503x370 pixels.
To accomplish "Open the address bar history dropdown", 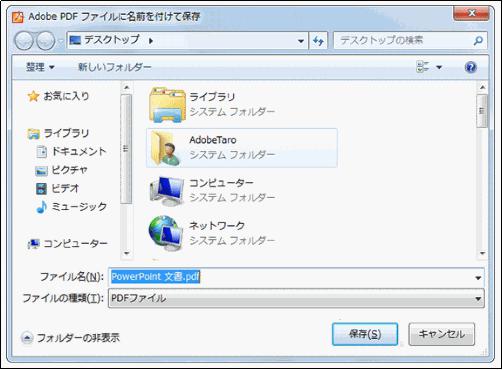I will (x=301, y=41).
